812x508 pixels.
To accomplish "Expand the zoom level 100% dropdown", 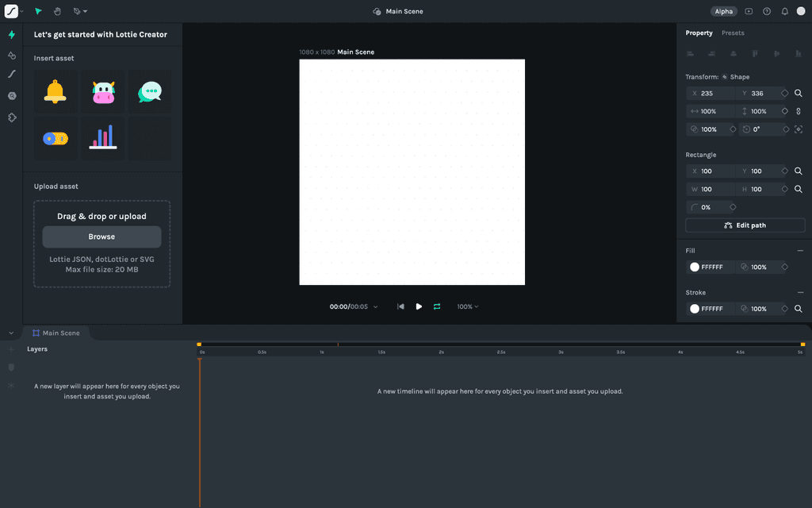I will (468, 306).
